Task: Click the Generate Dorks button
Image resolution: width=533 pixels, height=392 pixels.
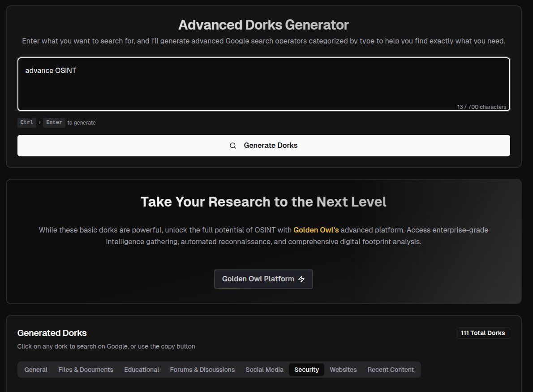Action: pos(264,146)
